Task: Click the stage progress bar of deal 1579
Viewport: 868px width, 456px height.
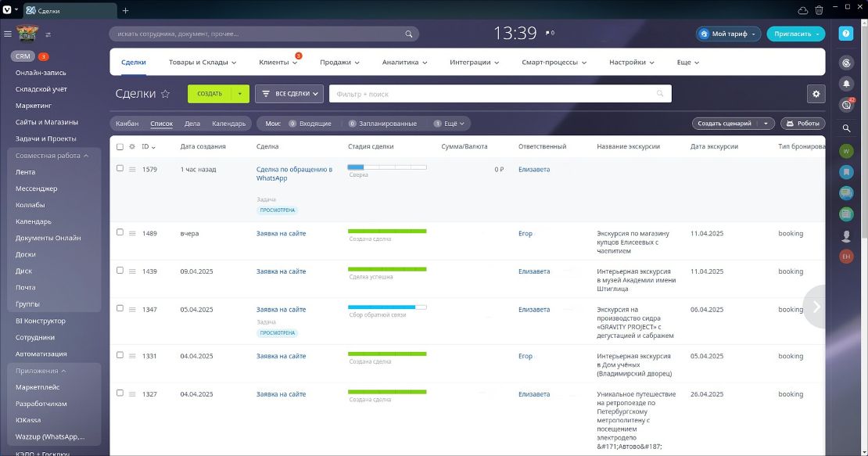Action: pos(387,167)
